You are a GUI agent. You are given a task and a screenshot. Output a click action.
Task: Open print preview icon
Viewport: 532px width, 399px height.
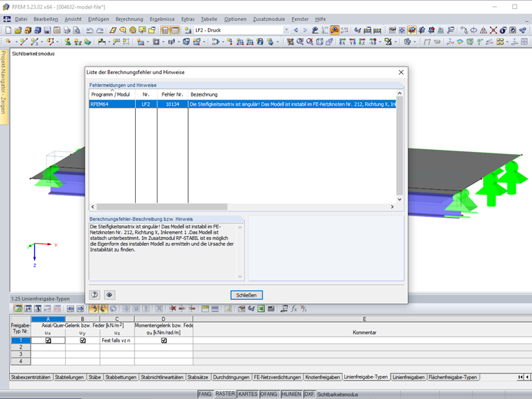point(77,30)
